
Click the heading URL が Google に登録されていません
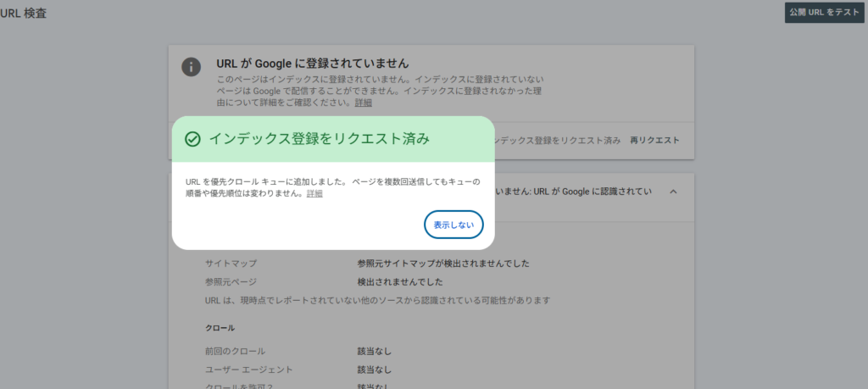pyautogui.click(x=313, y=64)
